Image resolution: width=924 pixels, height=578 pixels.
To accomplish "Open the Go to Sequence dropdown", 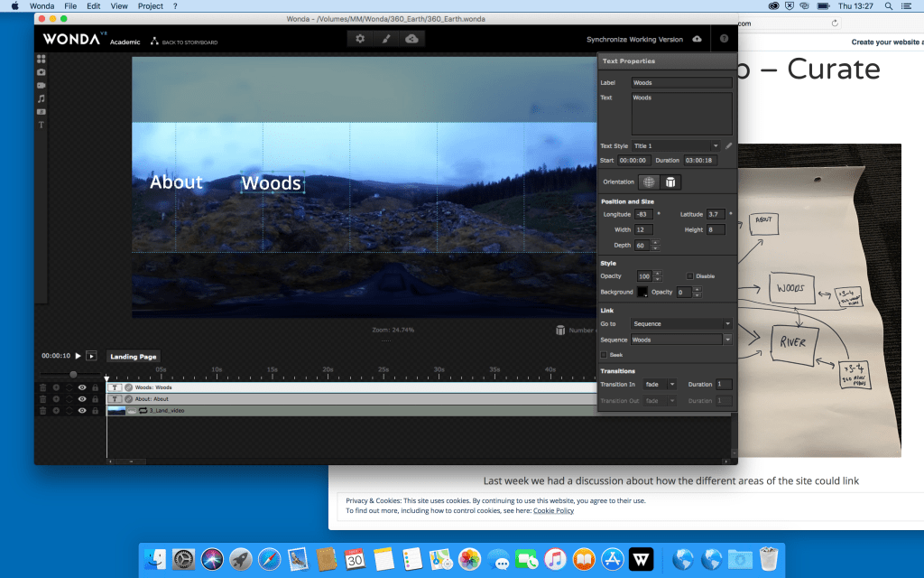I will click(x=681, y=323).
